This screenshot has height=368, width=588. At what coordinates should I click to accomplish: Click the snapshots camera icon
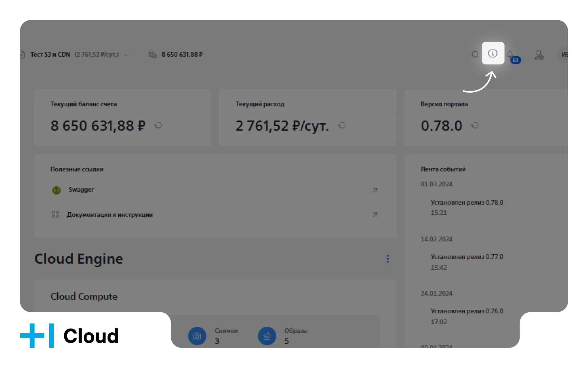click(x=197, y=336)
